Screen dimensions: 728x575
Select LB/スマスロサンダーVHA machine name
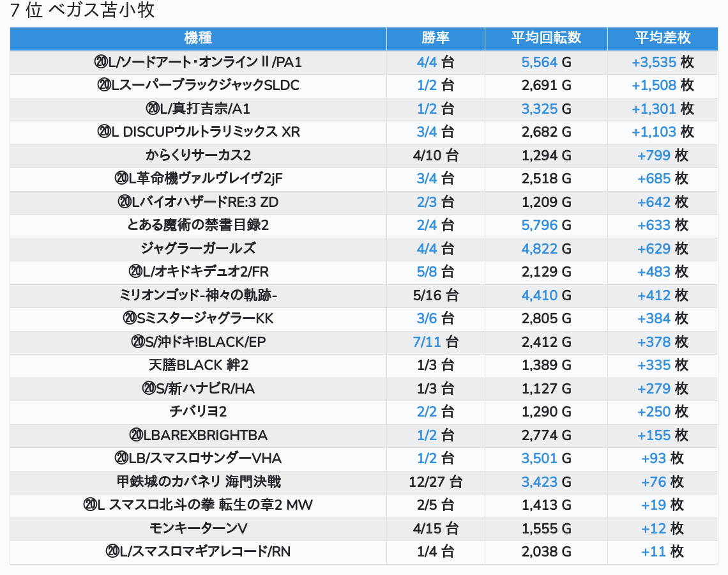(198, 459)
